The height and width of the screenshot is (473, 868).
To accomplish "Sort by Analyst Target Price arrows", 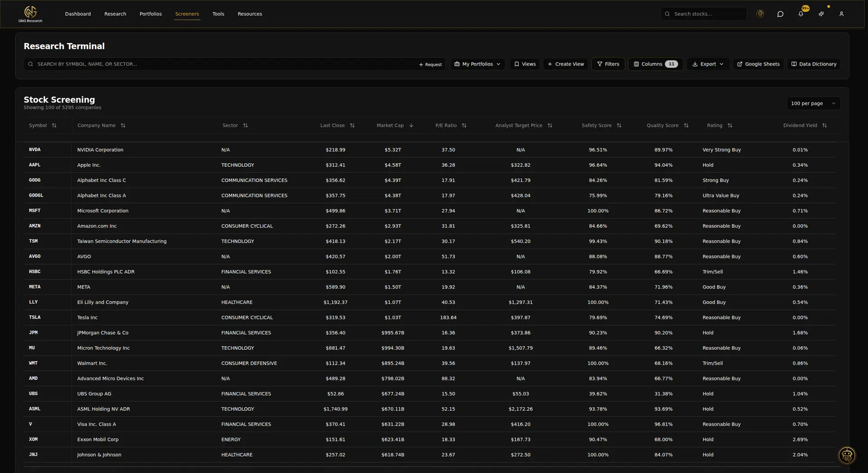I will click(x=550, y=126).
